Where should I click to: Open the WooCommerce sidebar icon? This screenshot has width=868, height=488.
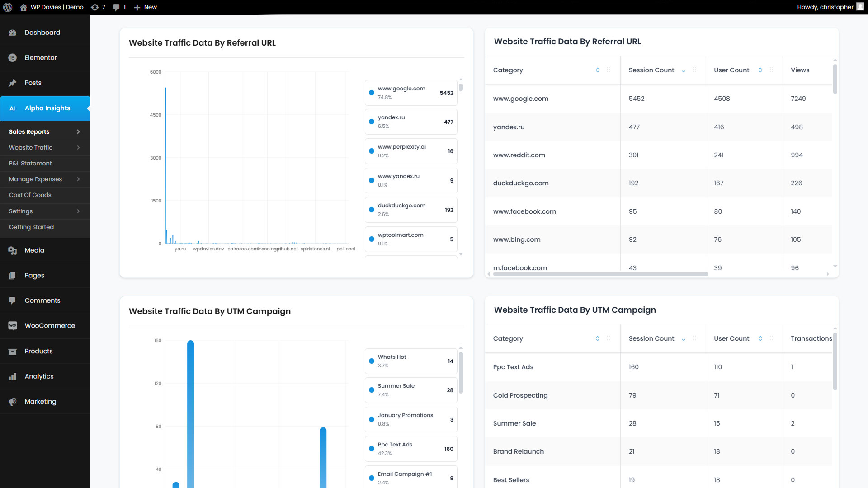click(x=13, y=326)
